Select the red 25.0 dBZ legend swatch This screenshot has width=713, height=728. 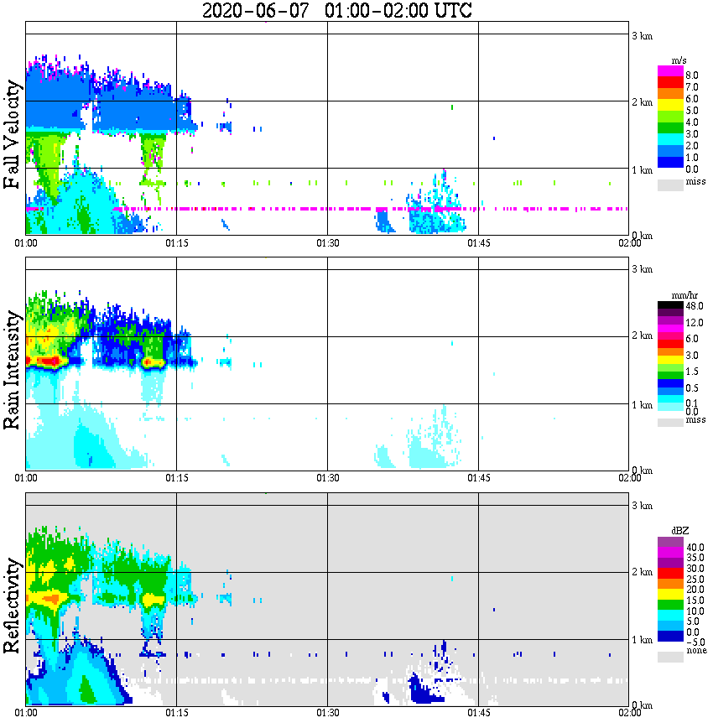click(670, 574)
